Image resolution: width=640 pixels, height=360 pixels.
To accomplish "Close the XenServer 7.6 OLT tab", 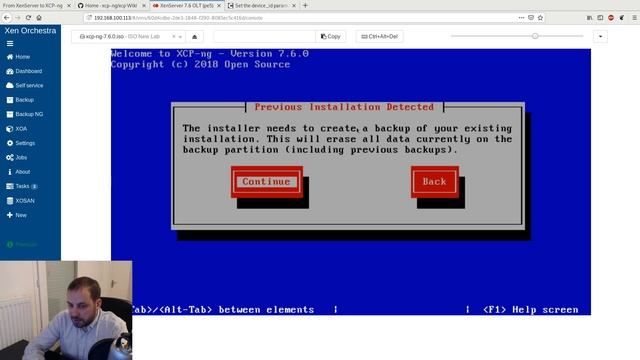I will pyautogui.click(x=219, y=6).
